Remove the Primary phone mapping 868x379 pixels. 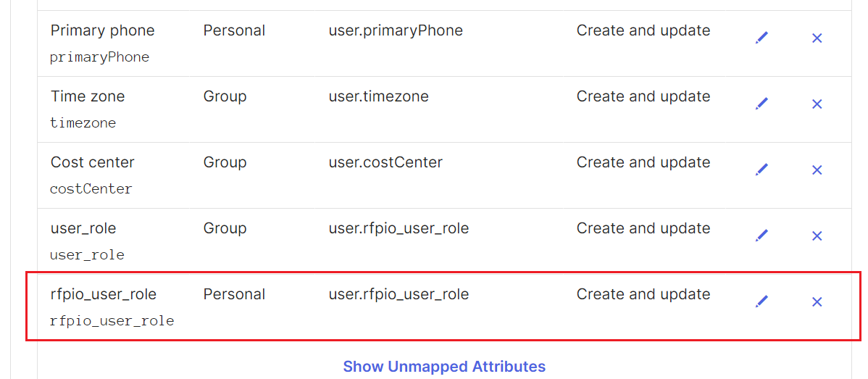pos(817,38)
